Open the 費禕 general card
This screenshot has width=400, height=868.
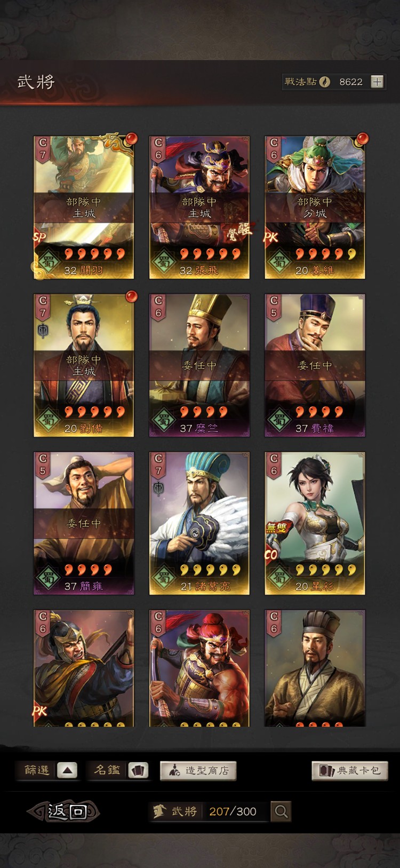[315, 365]
